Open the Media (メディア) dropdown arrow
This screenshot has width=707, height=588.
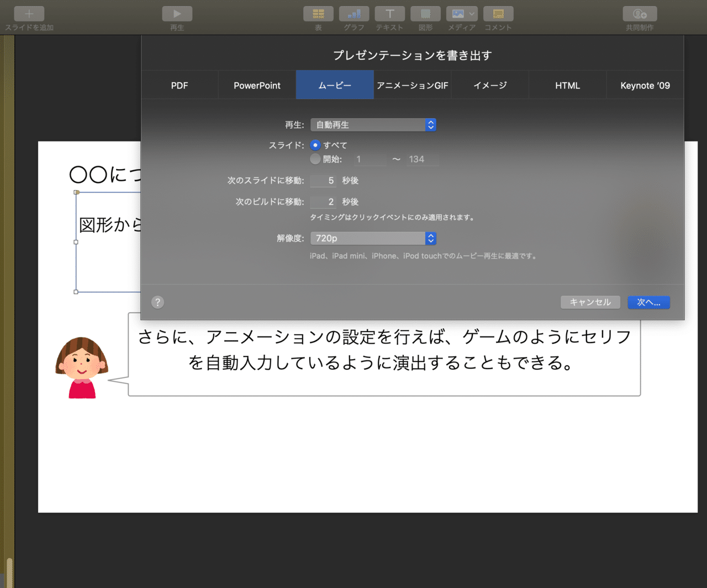(x=472, y=14)
